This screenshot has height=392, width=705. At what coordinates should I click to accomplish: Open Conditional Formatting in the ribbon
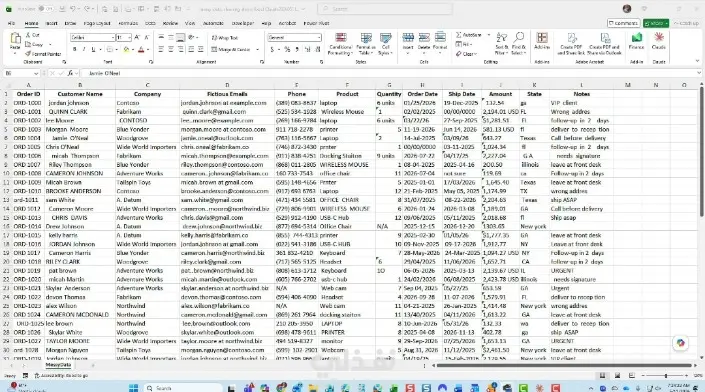[340, 44]
